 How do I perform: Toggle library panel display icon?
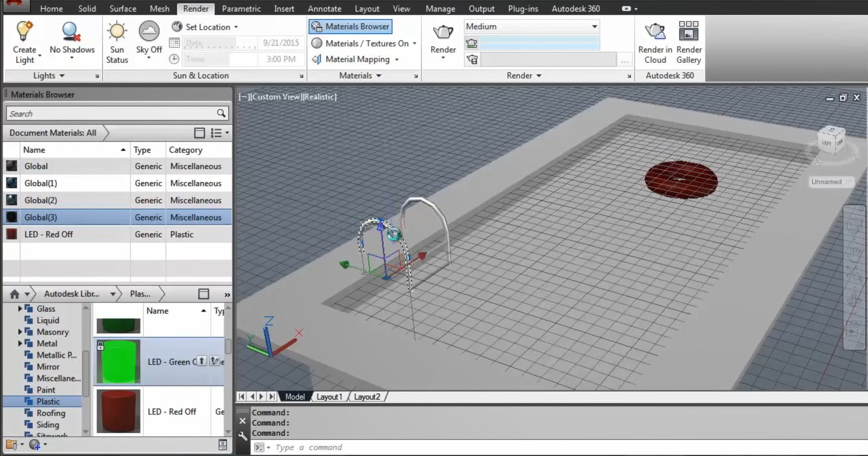pyautogui.click(x=203, y=294)
